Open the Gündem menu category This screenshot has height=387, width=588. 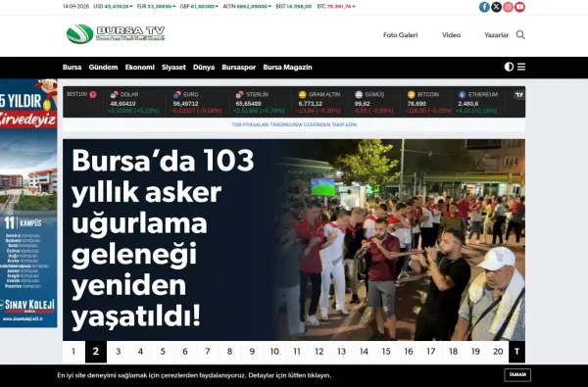click(x=103, y=68)
